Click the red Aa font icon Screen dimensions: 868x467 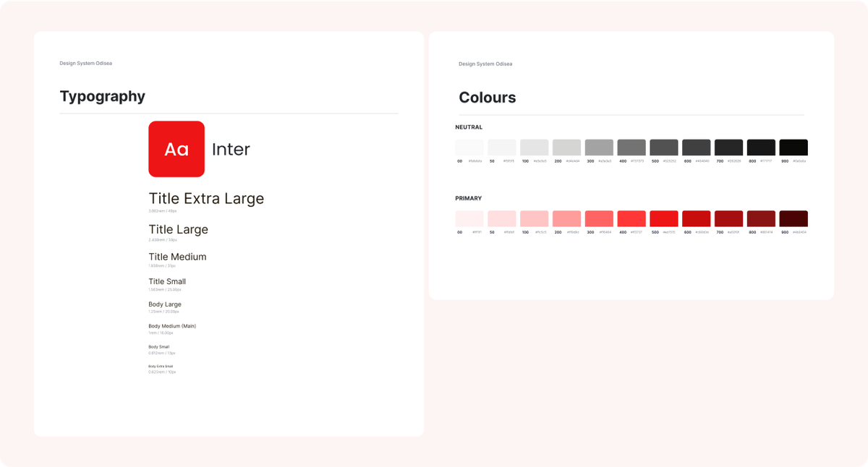[x=176, y=149]
